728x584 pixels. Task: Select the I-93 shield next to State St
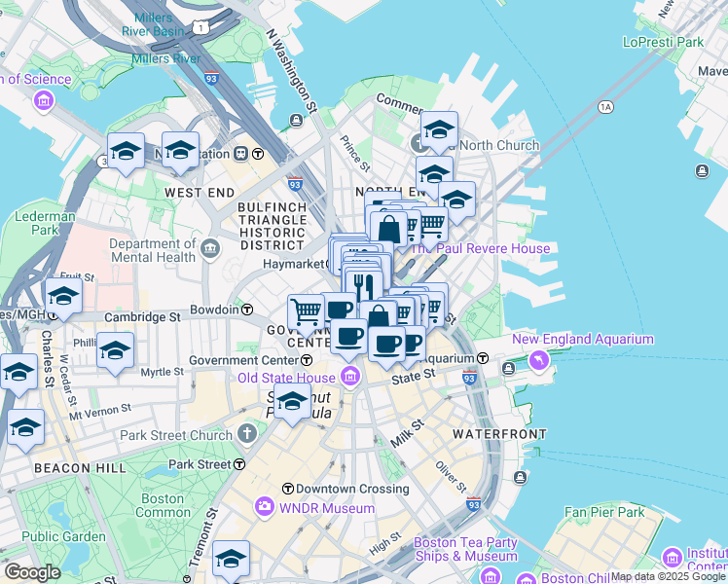click(x=469, y=378)
